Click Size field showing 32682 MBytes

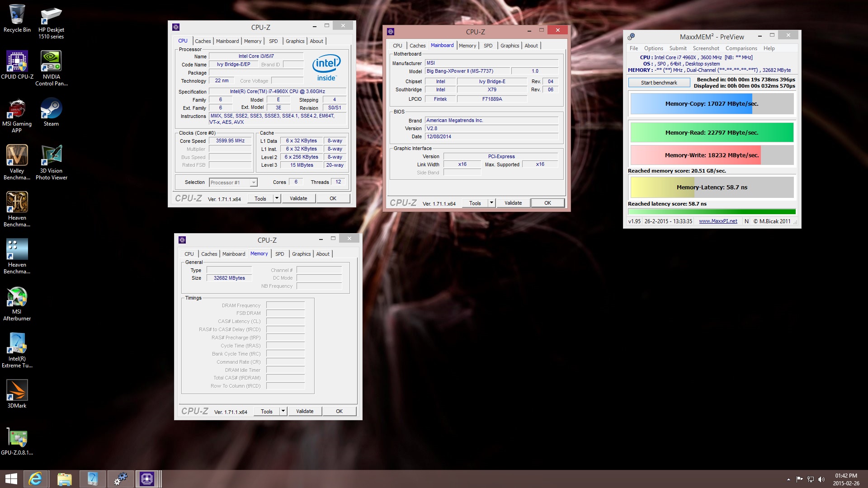coord(229,278)
